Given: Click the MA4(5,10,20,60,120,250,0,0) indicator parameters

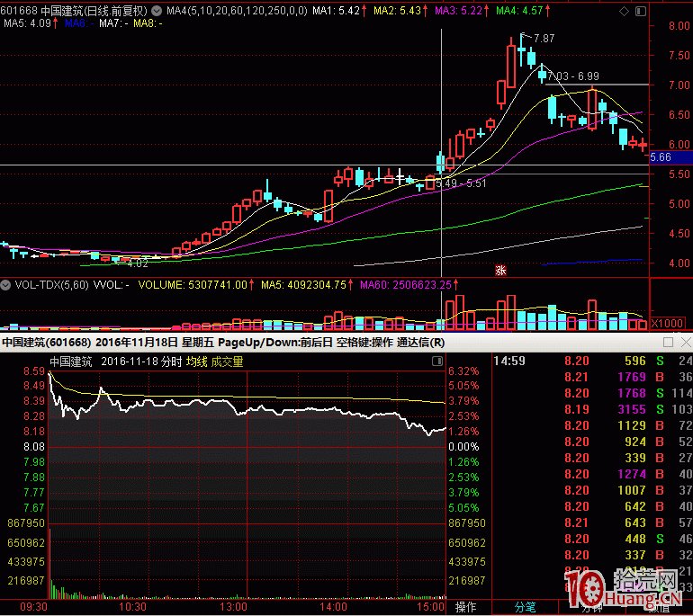Looking at the screenshot, I should 237,11.
